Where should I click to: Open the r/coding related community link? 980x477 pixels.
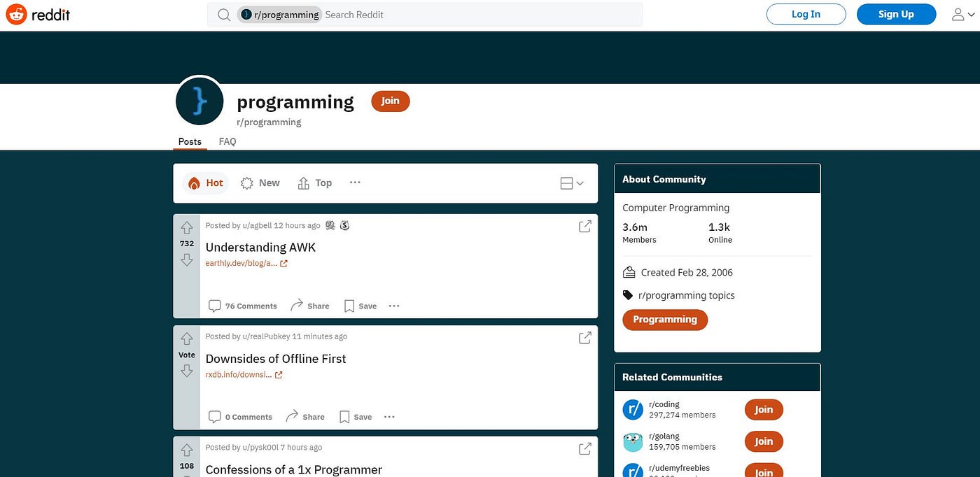(x=664, y=404)
